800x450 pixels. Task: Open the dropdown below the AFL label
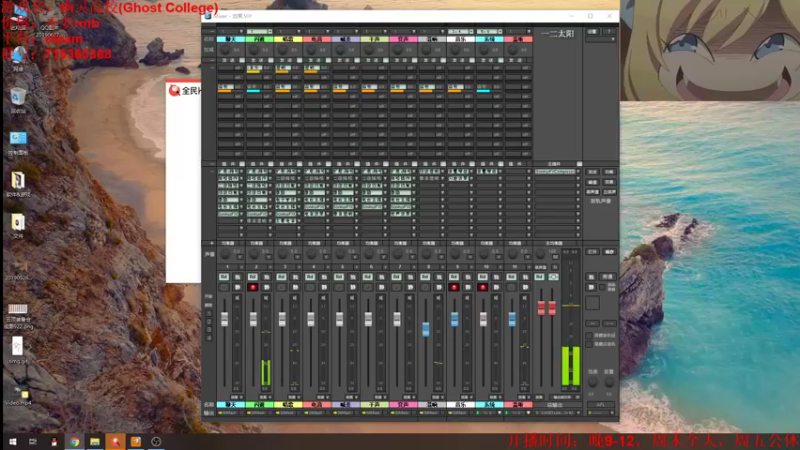point(601,413)
